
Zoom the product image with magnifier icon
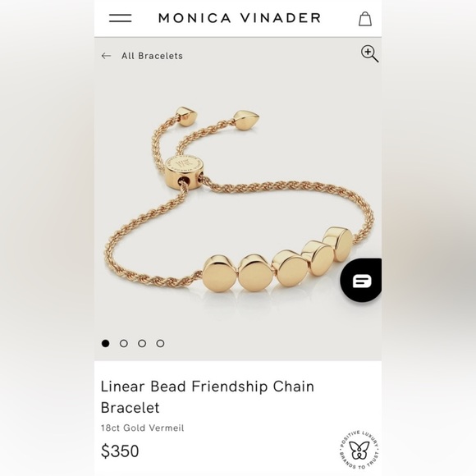(x=369, y=53)
